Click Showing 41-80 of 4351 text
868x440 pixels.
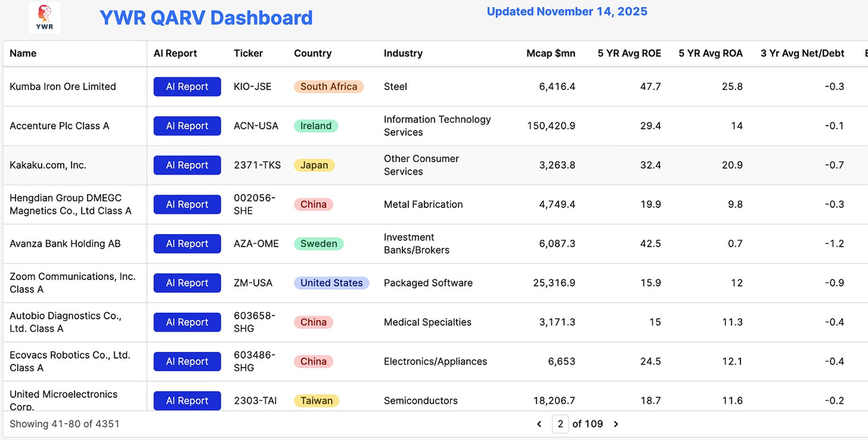point(65,424)
